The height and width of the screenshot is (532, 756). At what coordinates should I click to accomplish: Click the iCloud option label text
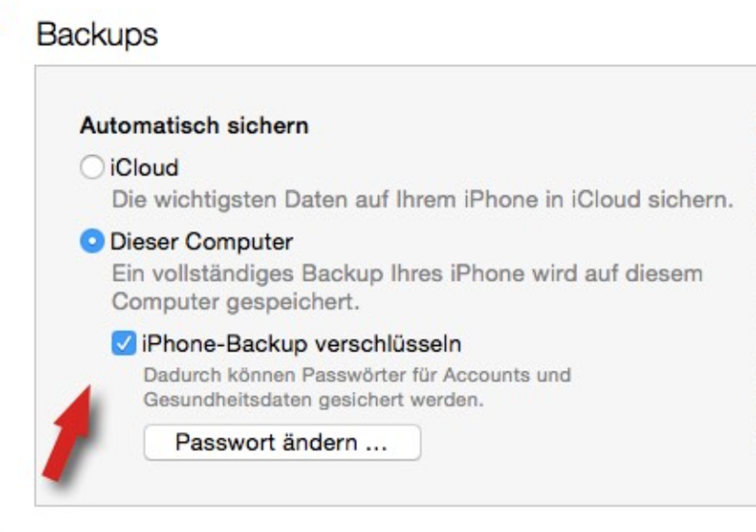point(145,167)
